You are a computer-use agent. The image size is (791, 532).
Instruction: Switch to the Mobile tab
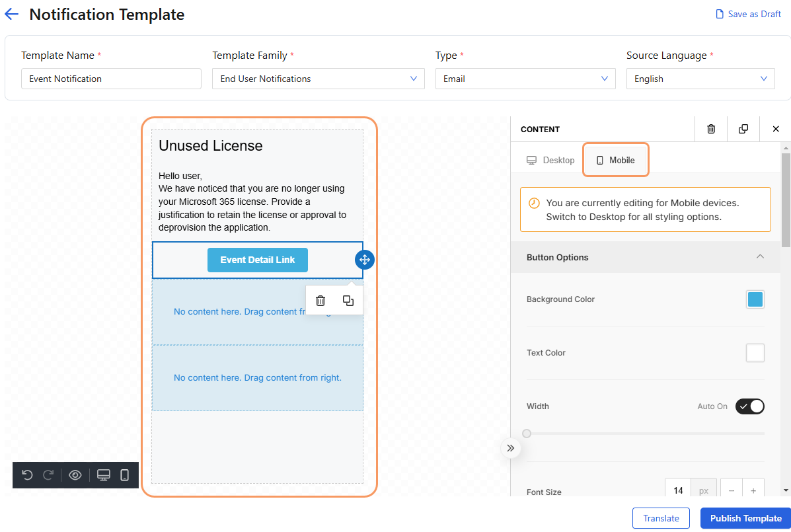(615, 160)
